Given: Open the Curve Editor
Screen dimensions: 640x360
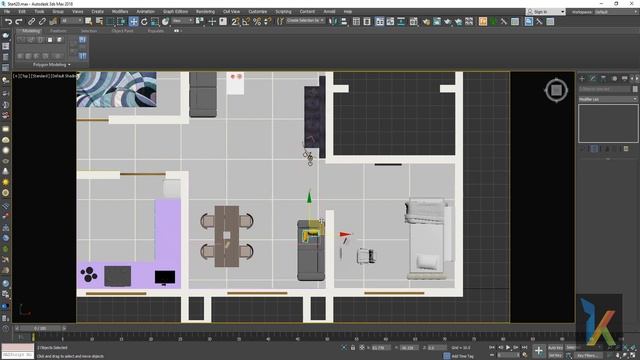Looking at the screenshot, I should [391, 21].
